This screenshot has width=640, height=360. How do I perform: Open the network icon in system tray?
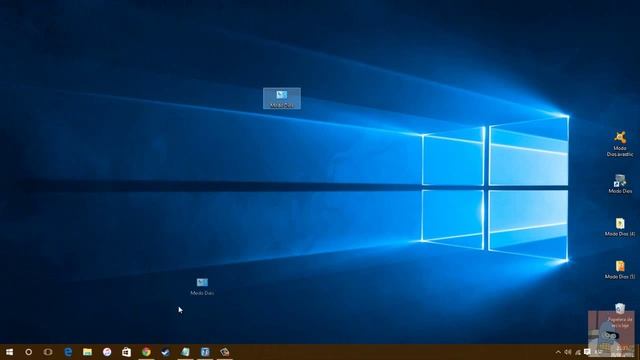point(578,352)
